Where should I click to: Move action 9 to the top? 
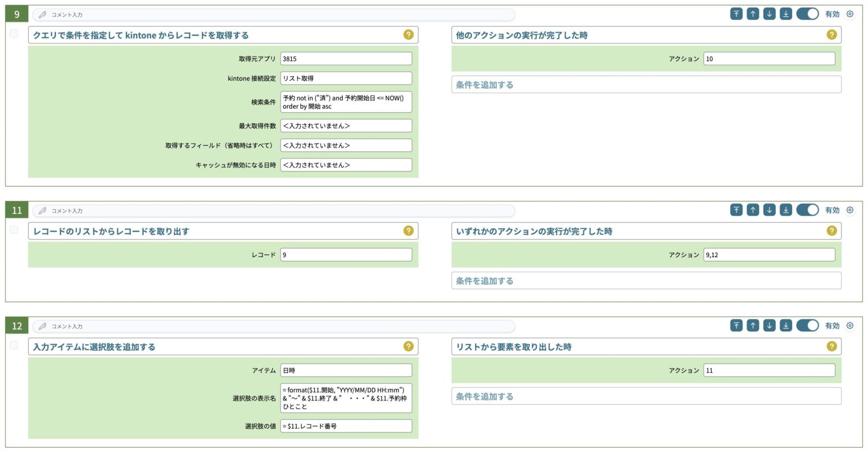click(736, 14)
